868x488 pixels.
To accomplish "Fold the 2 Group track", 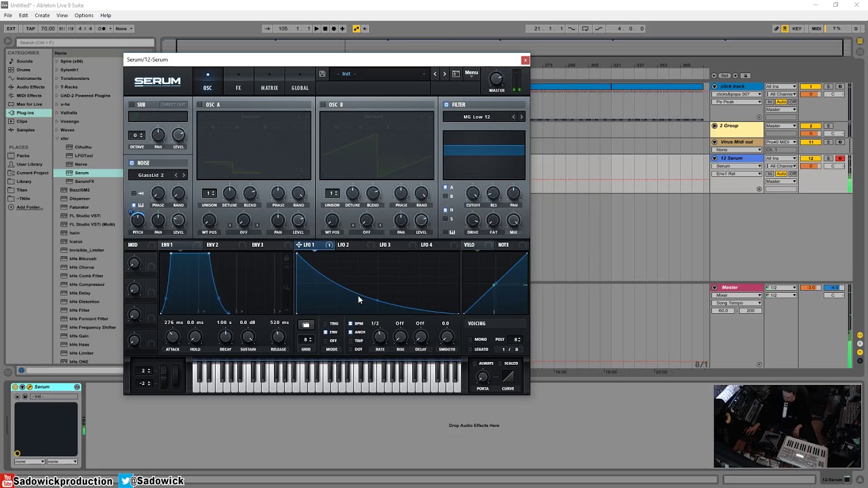I will 714,125.
